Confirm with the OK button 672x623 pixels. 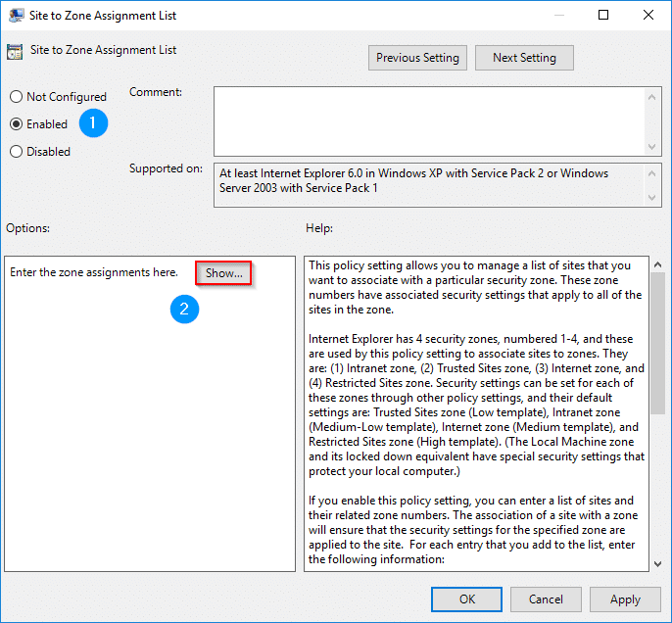[466, 599]
